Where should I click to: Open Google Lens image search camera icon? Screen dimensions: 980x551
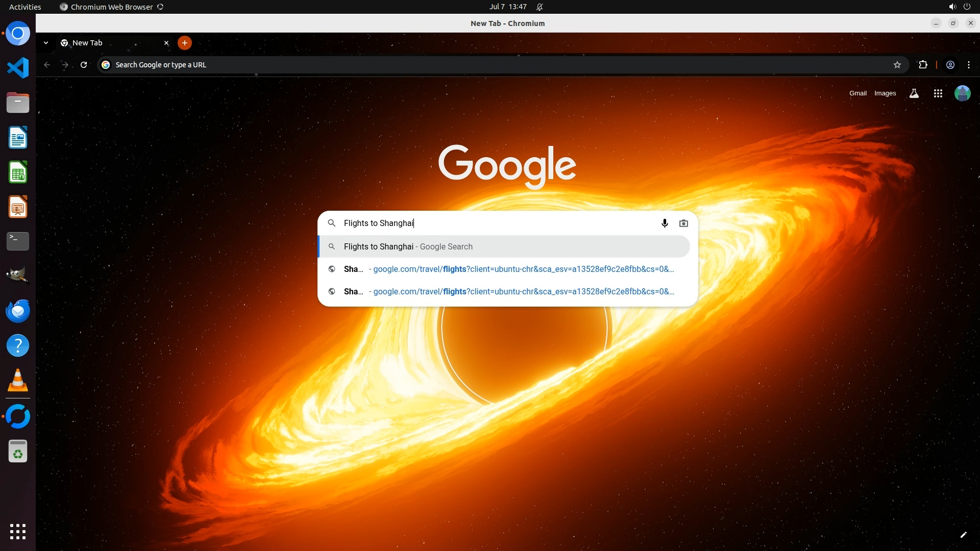683,223
